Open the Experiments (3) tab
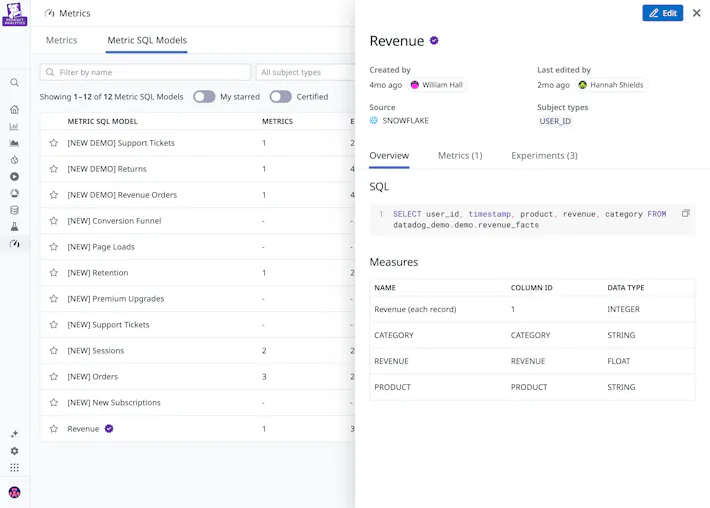Screen dimensions: 710x508 pos(544,156)
